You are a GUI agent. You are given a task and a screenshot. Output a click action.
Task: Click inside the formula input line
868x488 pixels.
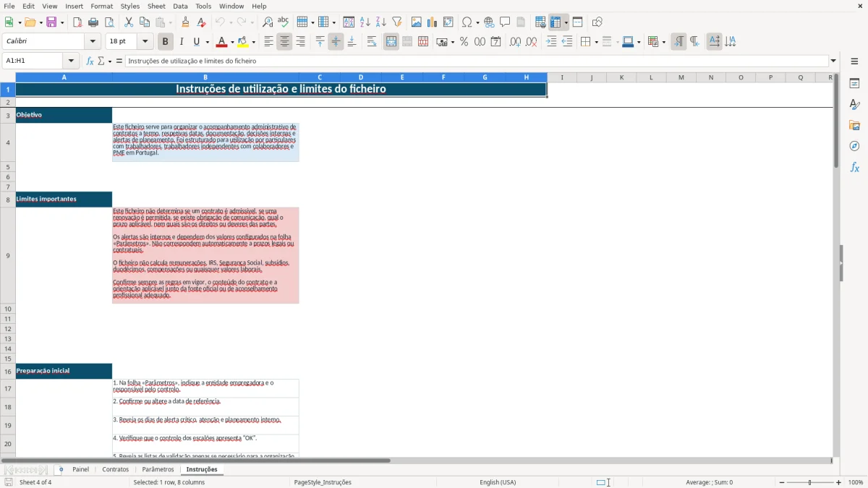[475, 61]
